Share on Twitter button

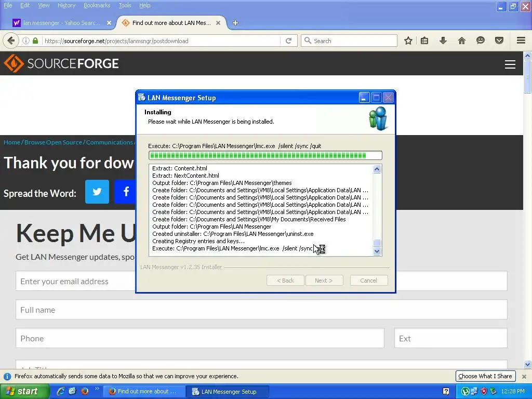click(x=97, y=192)
